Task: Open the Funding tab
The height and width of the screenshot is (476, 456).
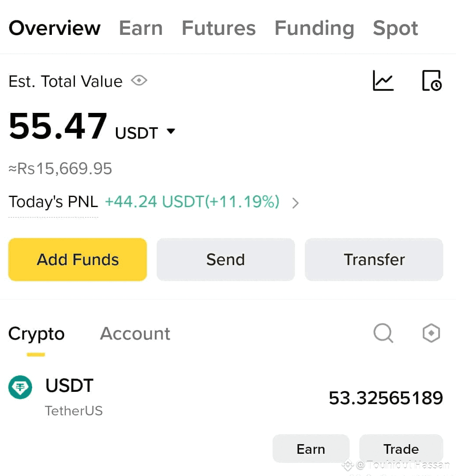Action: point(314,29)
